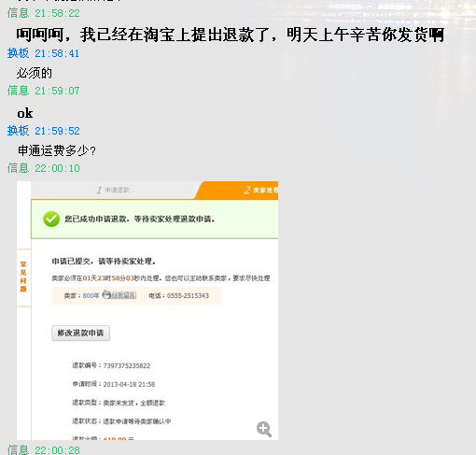Click the message ok
Viewport: 476px width, 455px height.
25,113
